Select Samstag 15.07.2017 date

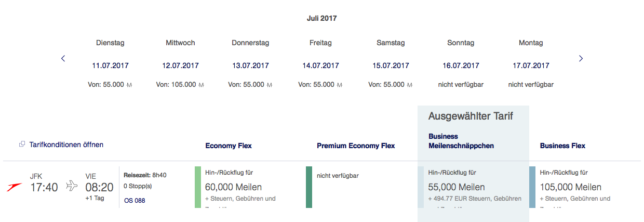tap(391, 66)
